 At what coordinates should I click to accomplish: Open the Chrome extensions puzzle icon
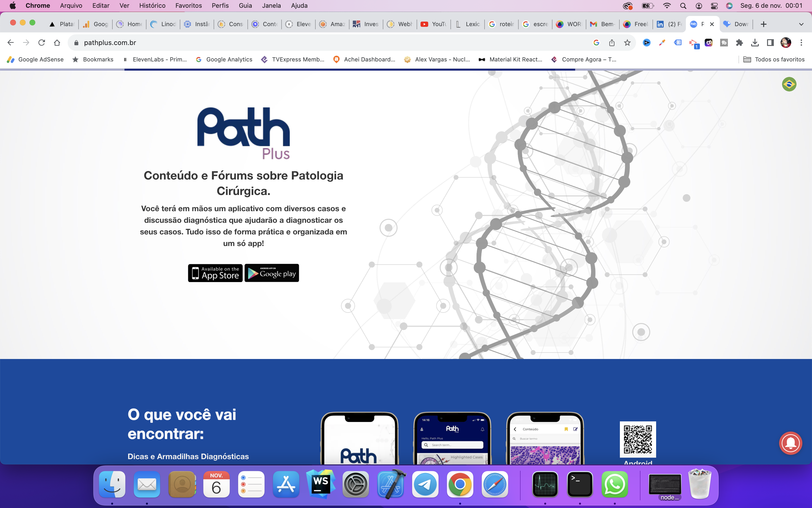pyautogui.click(x=739, y=43)
